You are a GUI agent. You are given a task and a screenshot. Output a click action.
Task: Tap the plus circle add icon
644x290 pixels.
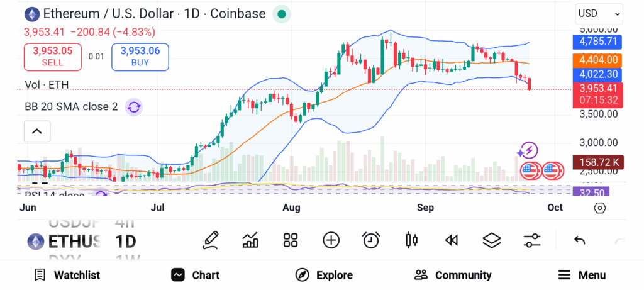tap(331, 240)
